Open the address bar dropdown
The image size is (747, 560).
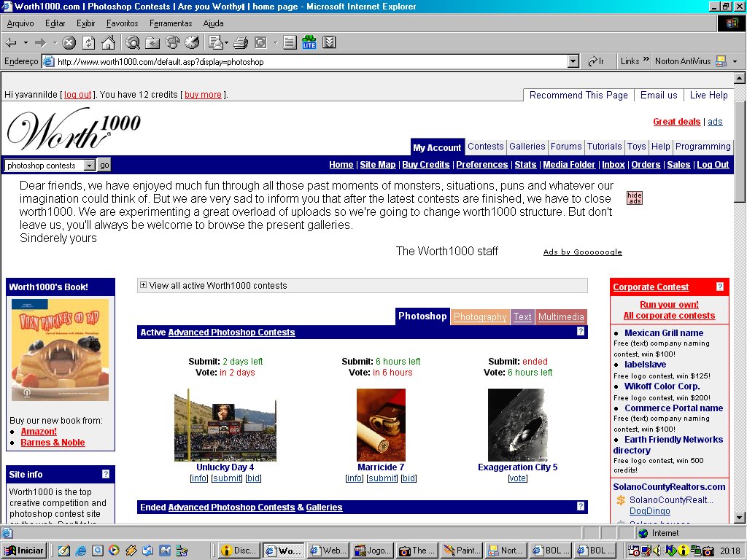(x=573, y=61)
